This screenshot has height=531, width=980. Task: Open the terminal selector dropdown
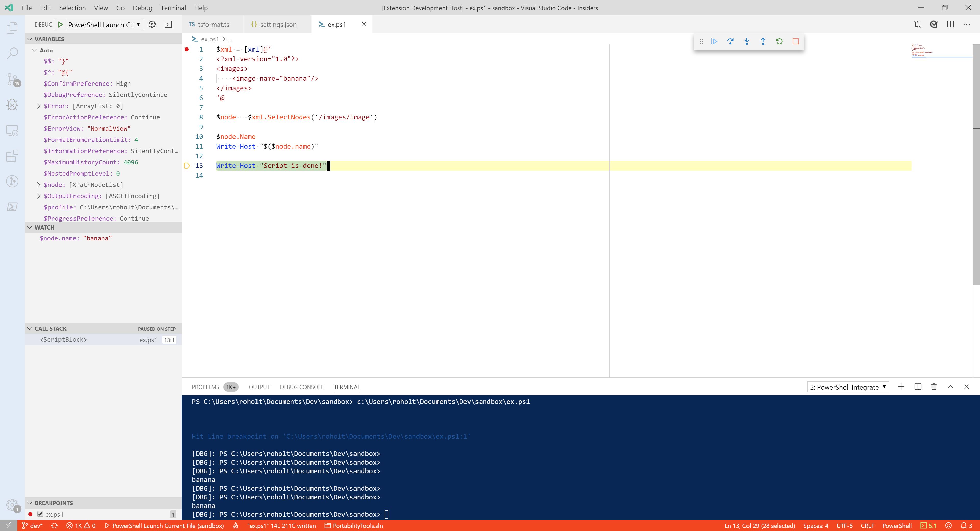coord(848,387)
